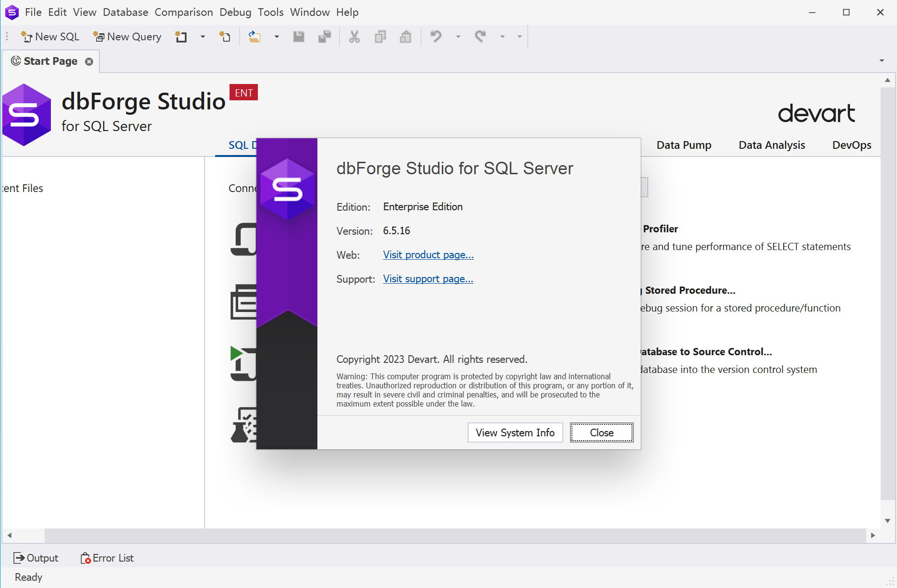Click the Save All icon
This screenshot has width=897, height=588.
coord(325,37)
